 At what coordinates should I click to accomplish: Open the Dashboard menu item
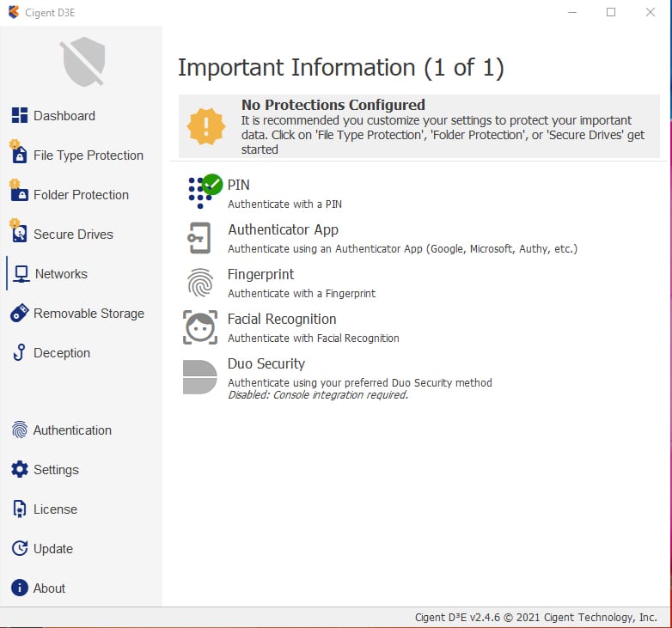coord(64,116)
